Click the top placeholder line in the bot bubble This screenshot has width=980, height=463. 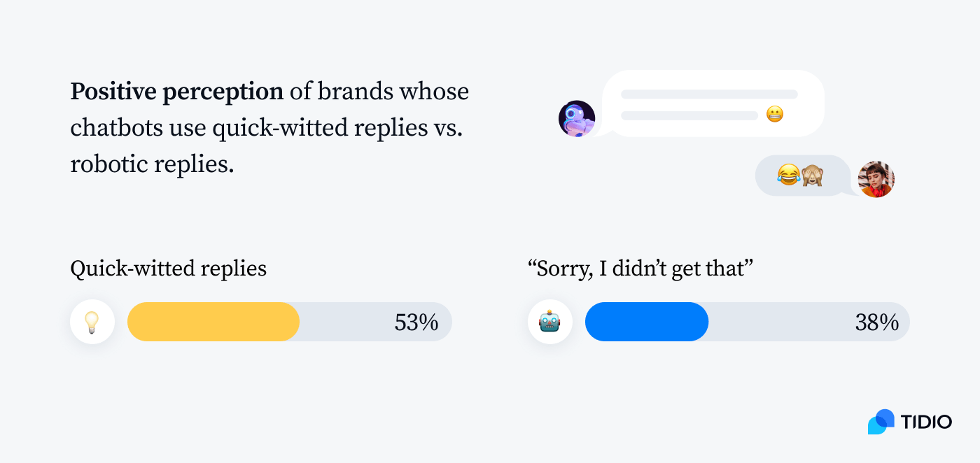[708, 94]
